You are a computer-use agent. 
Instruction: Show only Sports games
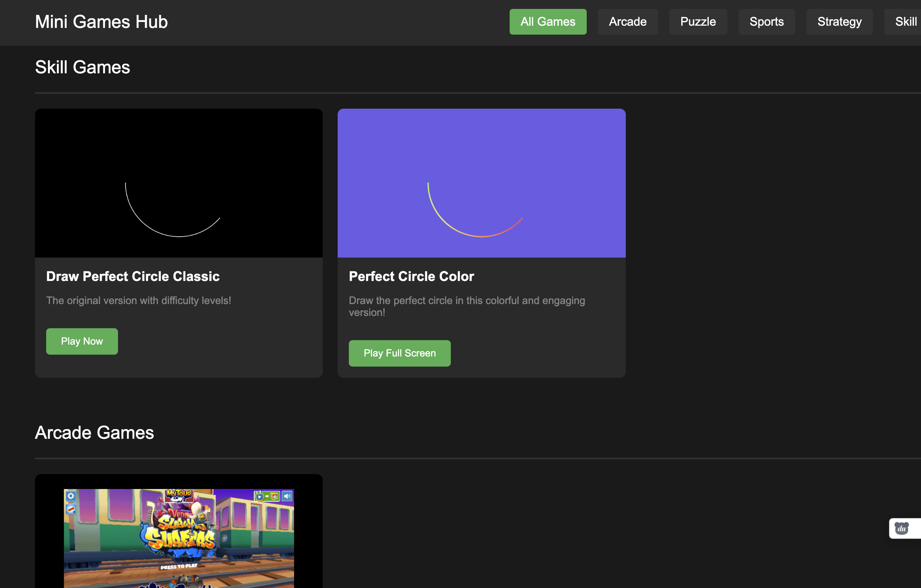click(x=767, y=22)
